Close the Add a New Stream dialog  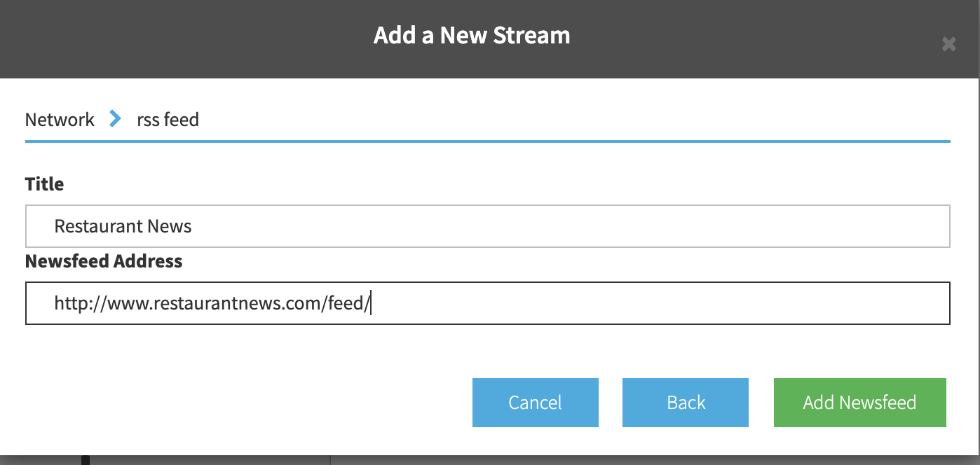[x=948, y=45]
